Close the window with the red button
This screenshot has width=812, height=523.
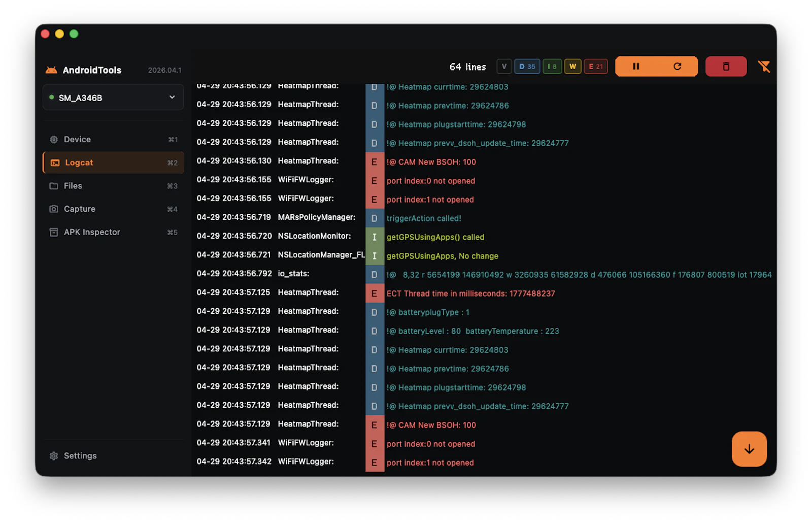45,34
